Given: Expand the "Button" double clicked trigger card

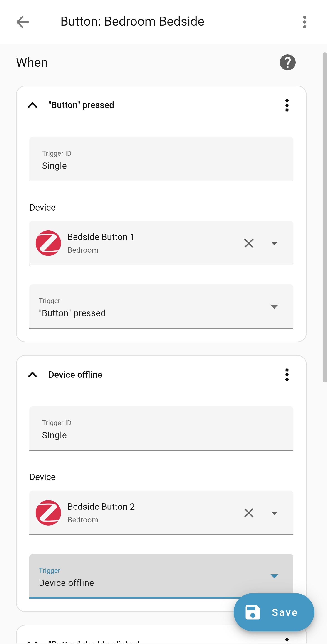Looking at the screenshot, I should coord(32,642).
